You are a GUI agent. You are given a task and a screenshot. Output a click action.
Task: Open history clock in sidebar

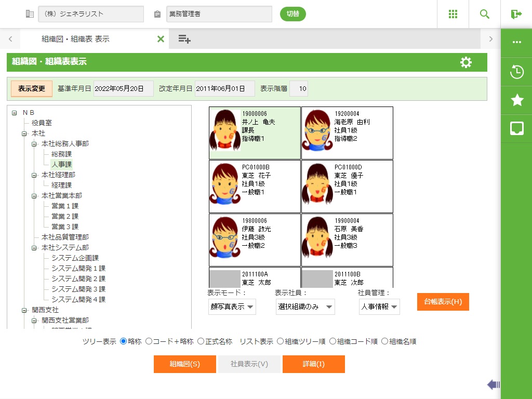(517, 72)
